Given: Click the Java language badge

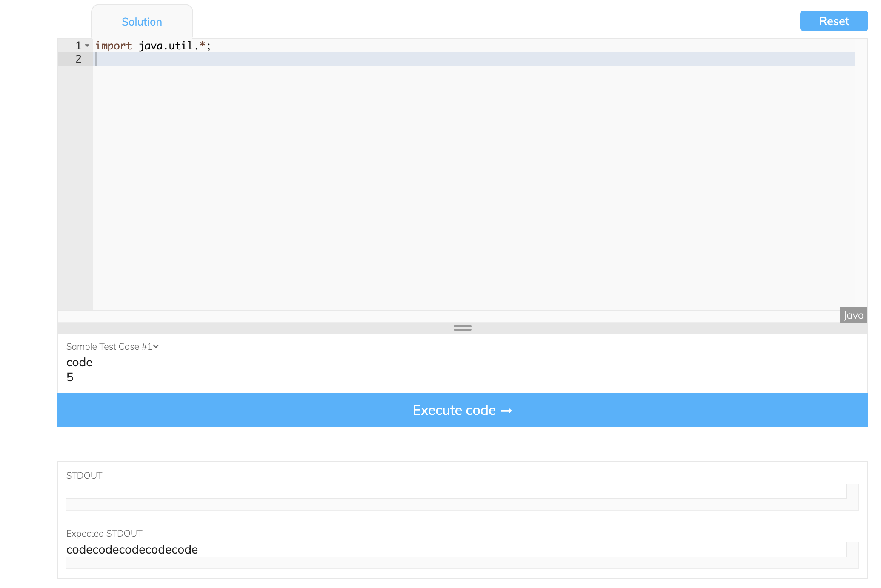Looking at the screenshot, I should click(x=853, y=315).
